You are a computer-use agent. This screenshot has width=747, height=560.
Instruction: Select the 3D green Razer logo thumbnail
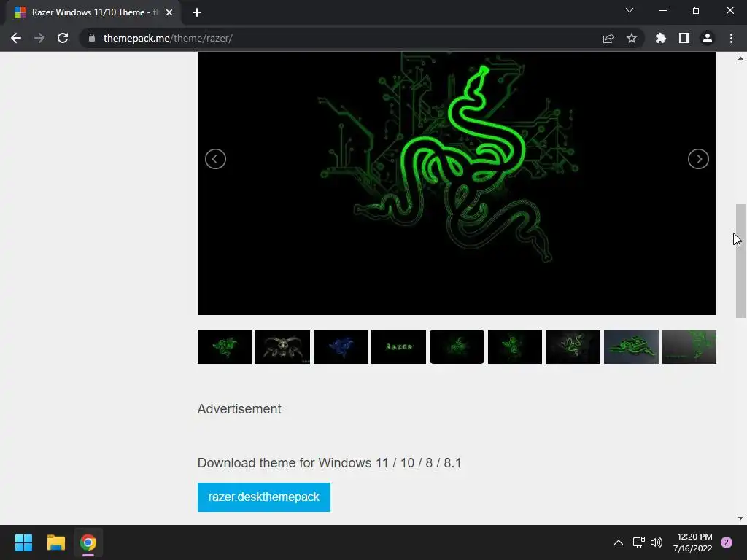pyautogui.click(x=631, y=346)
